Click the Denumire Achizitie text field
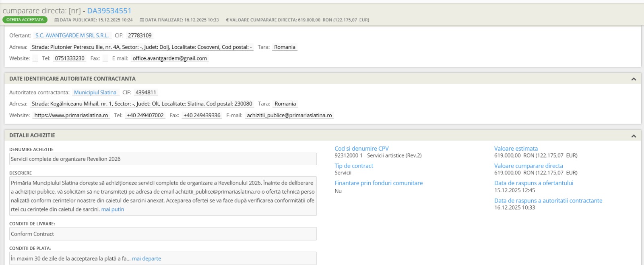 click(163, 159)
